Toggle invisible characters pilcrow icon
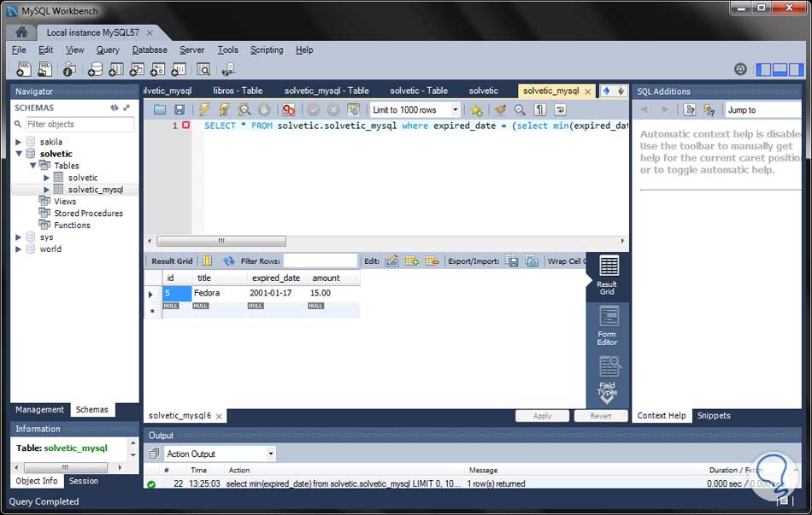This screenshot has width=812, height=515. (x=539, y=109)
